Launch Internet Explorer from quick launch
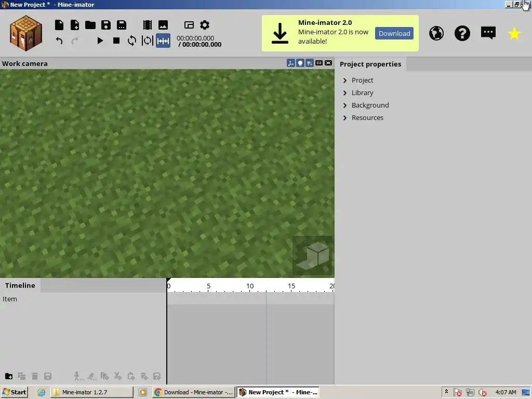 (x=41, y=392)
